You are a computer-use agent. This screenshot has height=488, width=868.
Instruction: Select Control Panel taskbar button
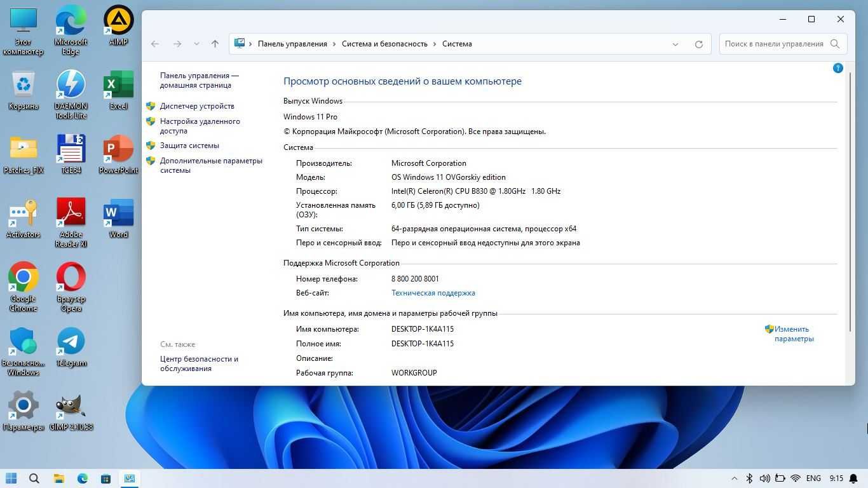coord(130,478)
